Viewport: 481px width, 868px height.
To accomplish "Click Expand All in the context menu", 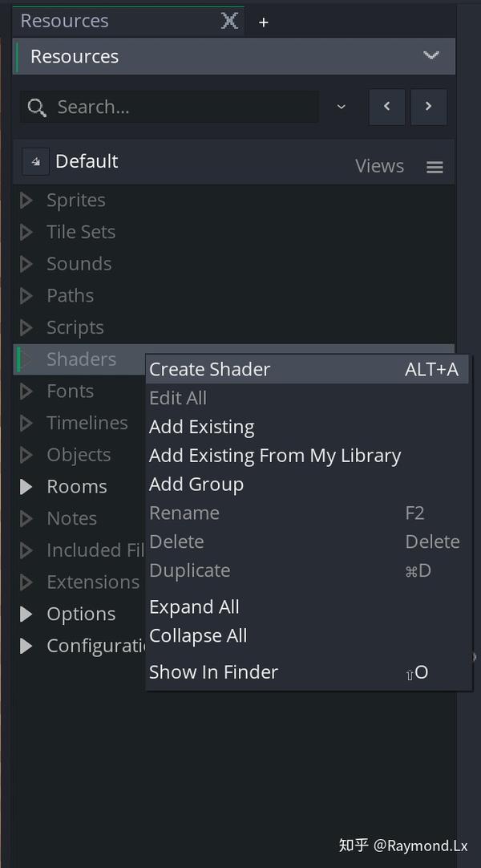I will [x=194, y=606].
